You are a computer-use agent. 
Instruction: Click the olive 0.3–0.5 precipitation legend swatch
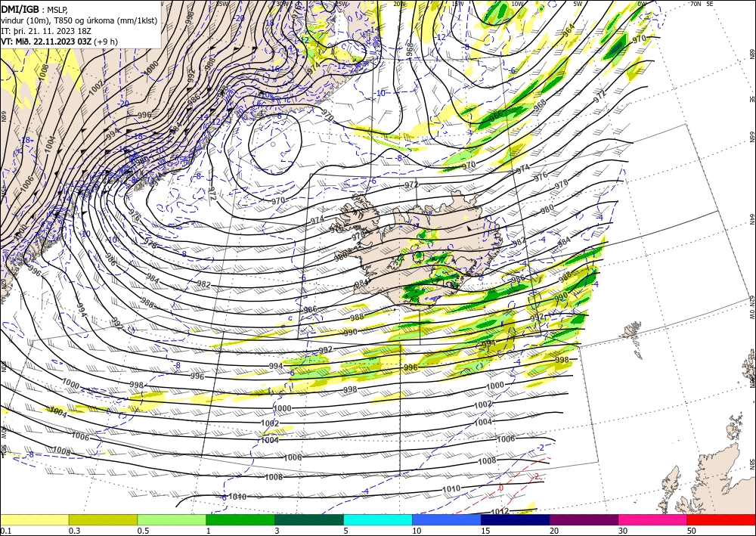[103, 519]
